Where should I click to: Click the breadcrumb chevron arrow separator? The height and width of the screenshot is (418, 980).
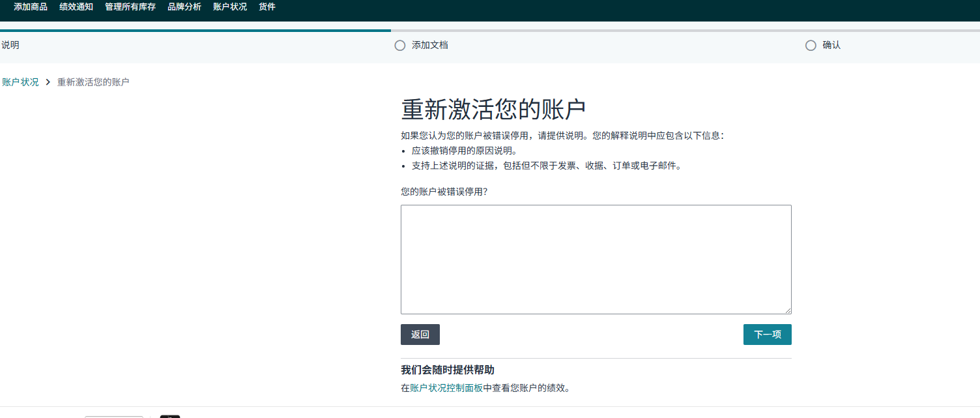48,82
